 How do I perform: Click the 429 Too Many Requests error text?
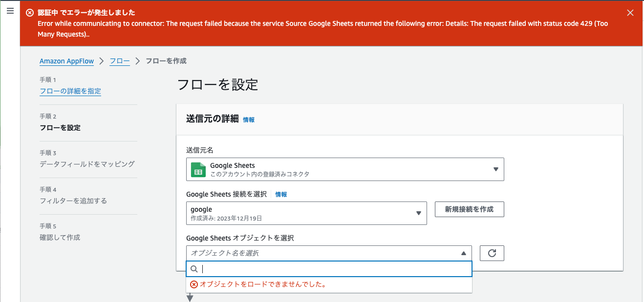click(x=322, y=29)
